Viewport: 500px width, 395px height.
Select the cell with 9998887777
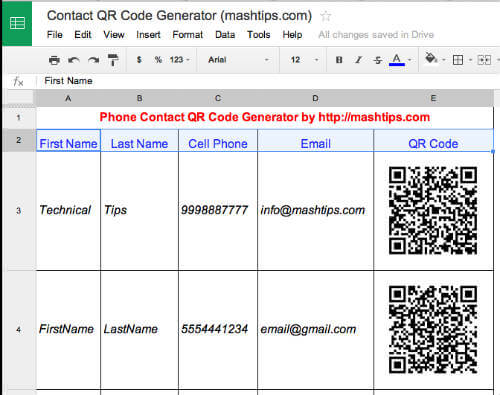coord(218,211)
